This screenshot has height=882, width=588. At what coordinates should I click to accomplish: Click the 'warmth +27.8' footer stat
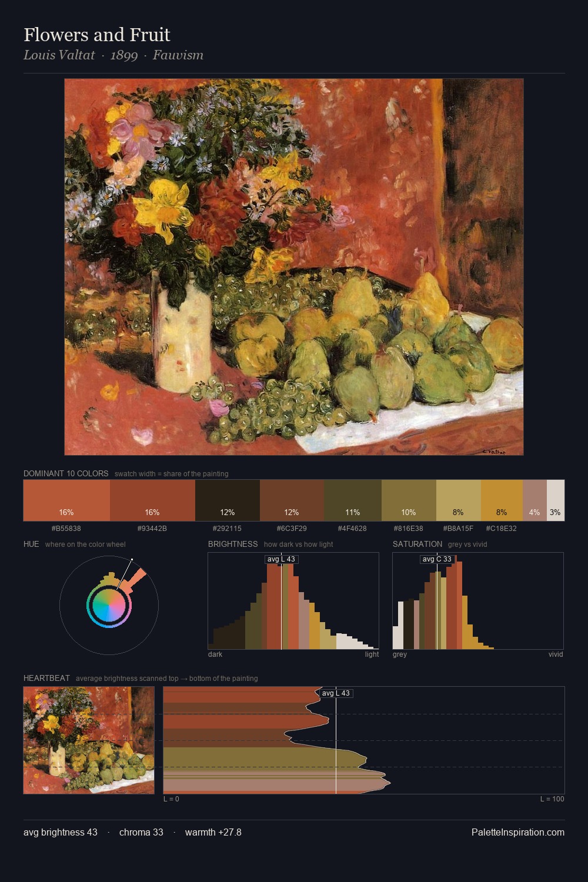[x=213, y=832]
